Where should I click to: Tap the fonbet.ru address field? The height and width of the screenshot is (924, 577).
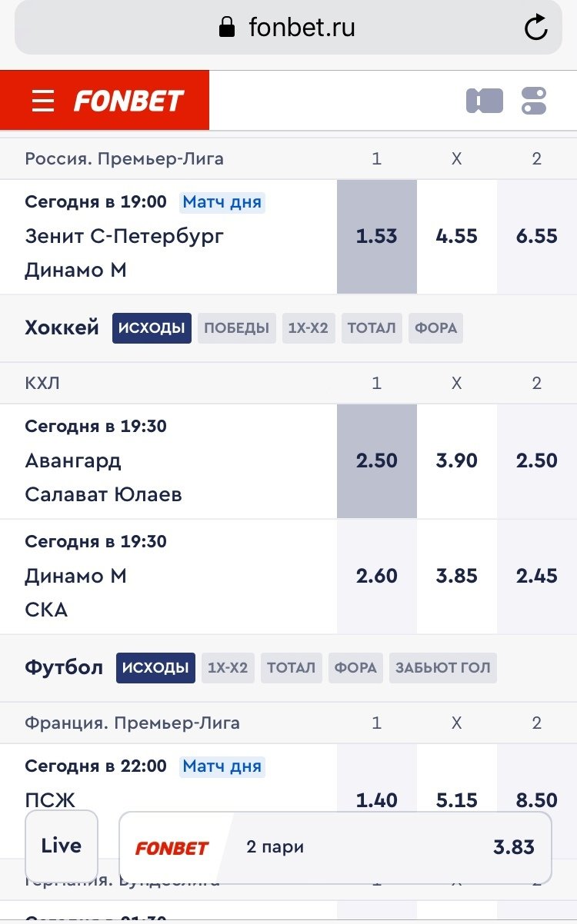302,28
